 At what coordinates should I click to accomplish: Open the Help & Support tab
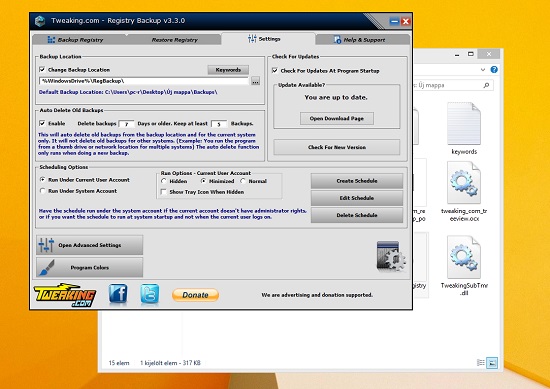pos(362,40)
